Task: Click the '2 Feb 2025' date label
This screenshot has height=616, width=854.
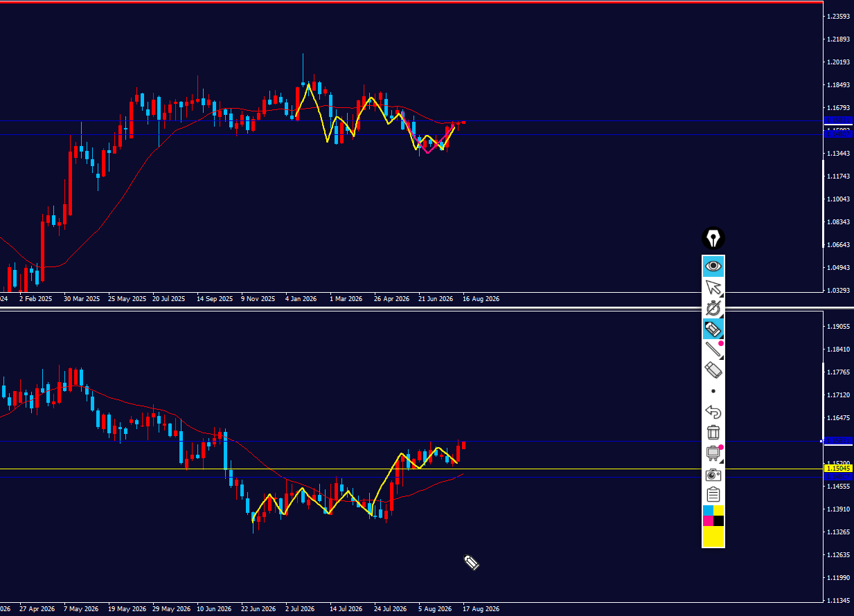Action: click(x=36, y=299)
